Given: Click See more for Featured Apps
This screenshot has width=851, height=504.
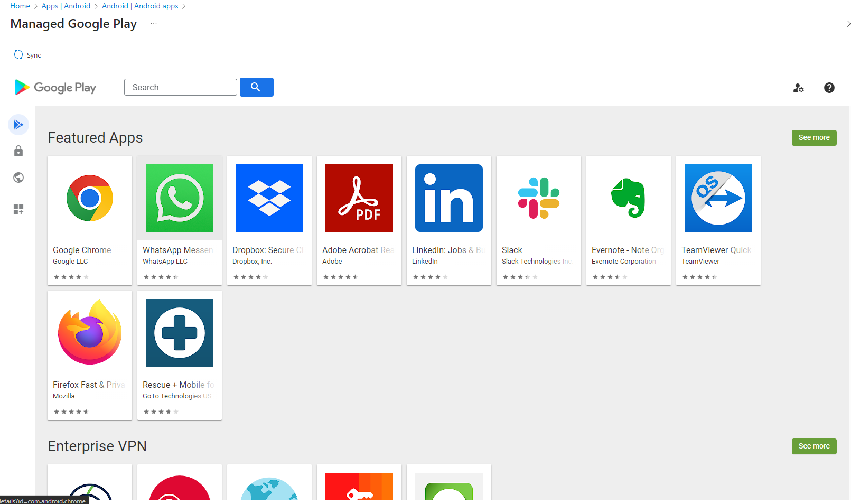Looking at the screenshot, I should [813, 137].
